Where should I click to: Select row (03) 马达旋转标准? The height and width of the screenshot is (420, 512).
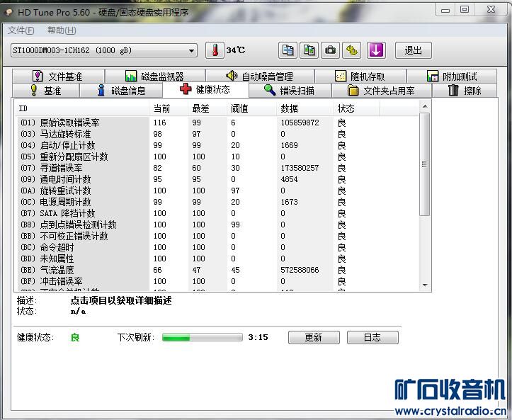coord(217,135)
